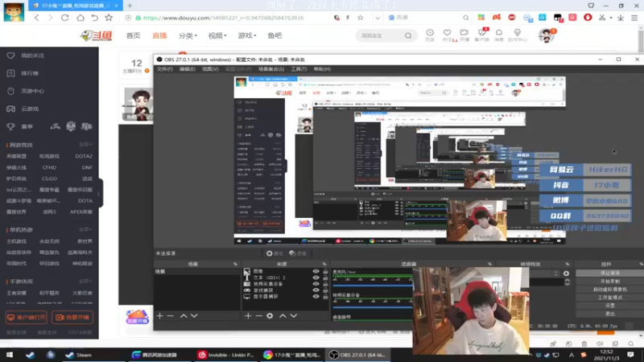
Task: Open Douyu client download icon
Action: tap(481, 35)
